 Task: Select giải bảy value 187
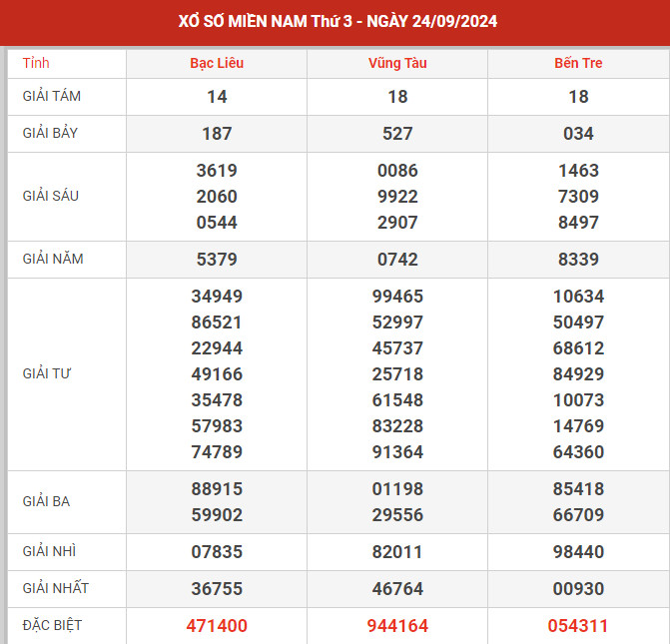[x=217, y=134]
